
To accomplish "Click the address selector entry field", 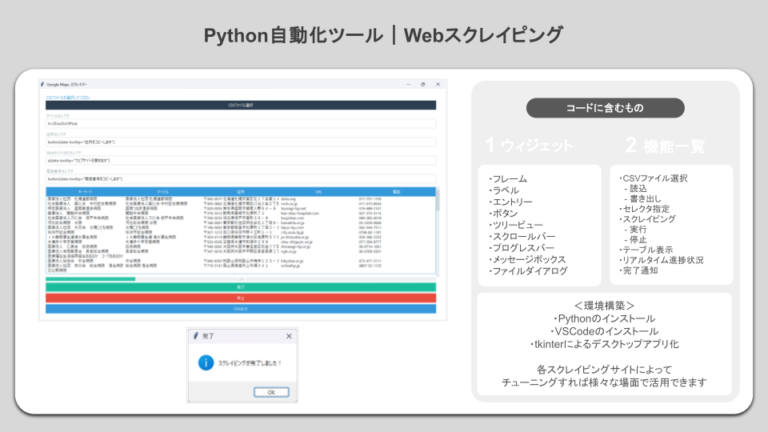I will (x=240, y=142).
